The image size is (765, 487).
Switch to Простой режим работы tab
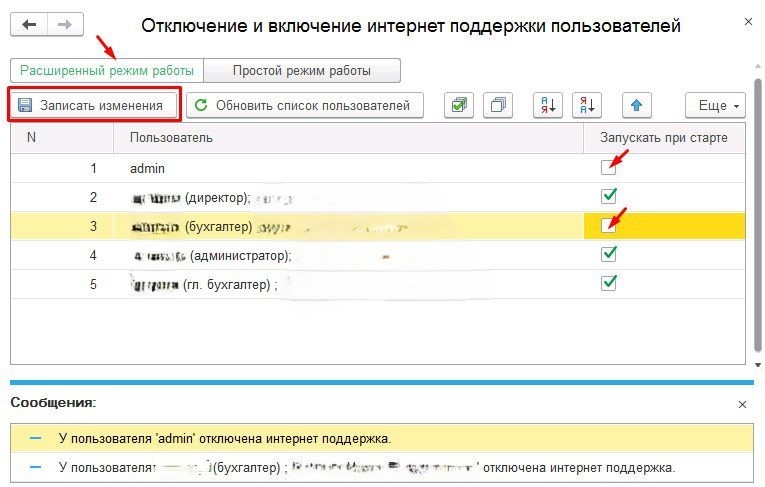(x=302, y=71)
